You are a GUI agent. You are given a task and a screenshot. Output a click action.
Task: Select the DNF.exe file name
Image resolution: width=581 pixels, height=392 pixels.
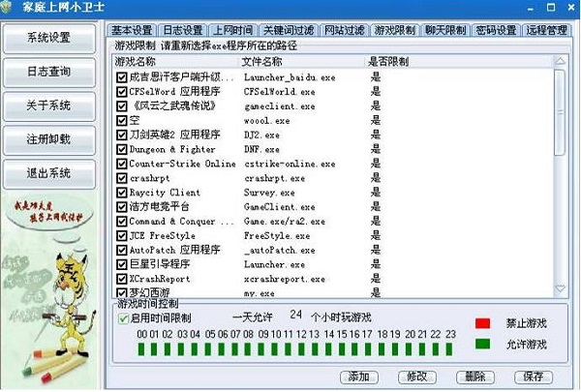(x=261, y=150)
